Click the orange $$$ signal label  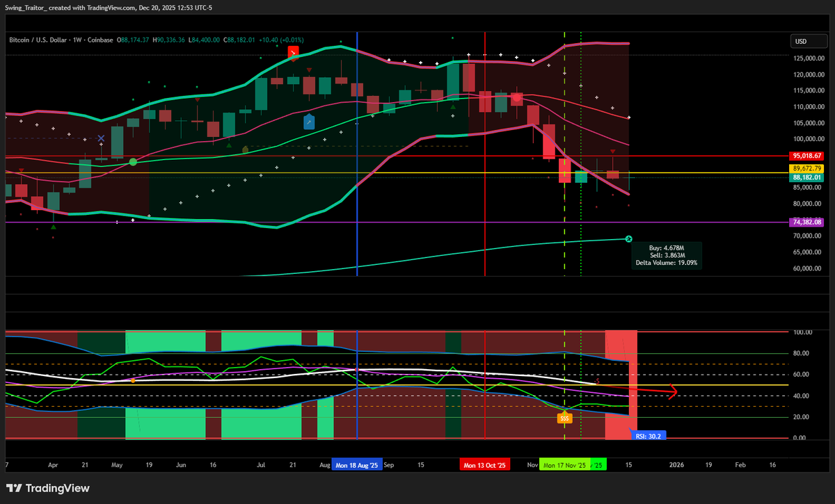(x=564, y=418)
